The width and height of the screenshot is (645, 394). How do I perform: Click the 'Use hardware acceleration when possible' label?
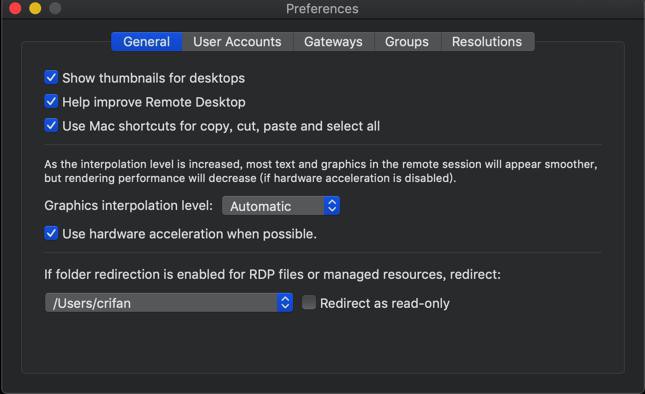[190, 234]
